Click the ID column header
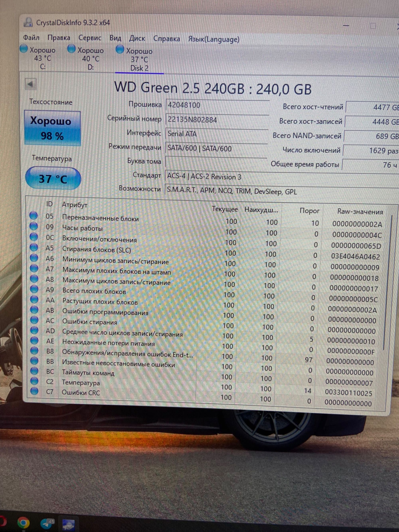The image size is (399, 532). click(x=49, y=204)
